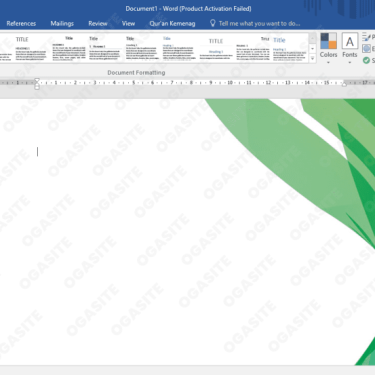Switch to the Mailings tab
375x375 pixels.
coord(62,24)
